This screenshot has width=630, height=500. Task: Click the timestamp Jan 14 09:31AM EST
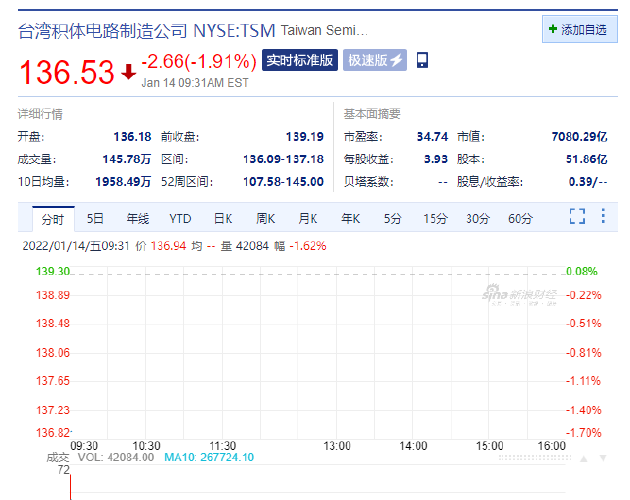195,83
